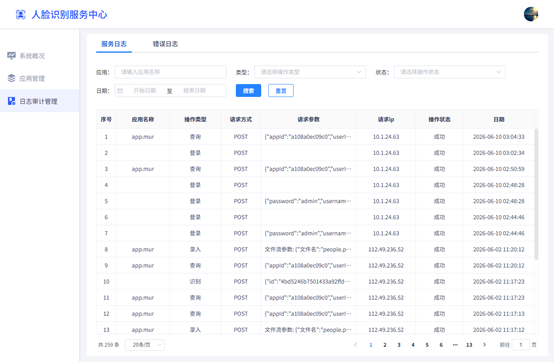Click the calendar icon in date range
Screen dimensions: 554x362
coord(120,91)
